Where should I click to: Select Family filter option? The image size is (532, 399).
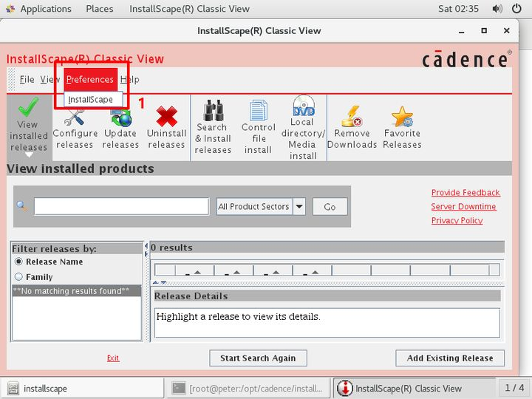coord(34,277)
